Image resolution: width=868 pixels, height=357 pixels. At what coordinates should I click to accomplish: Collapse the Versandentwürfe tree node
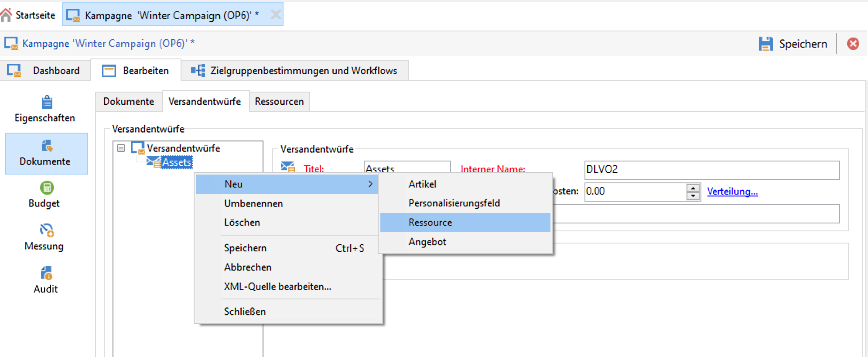(121, 148)
